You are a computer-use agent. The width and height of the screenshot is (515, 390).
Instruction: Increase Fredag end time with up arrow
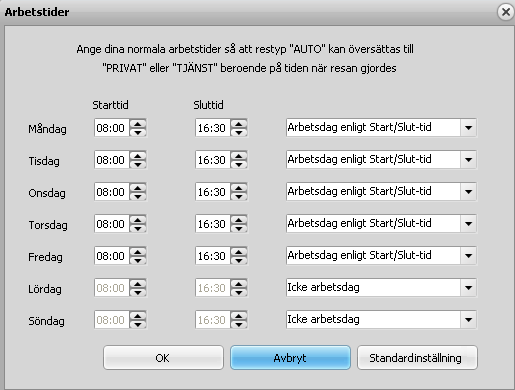pyautogui.click(x=239, y=252)
